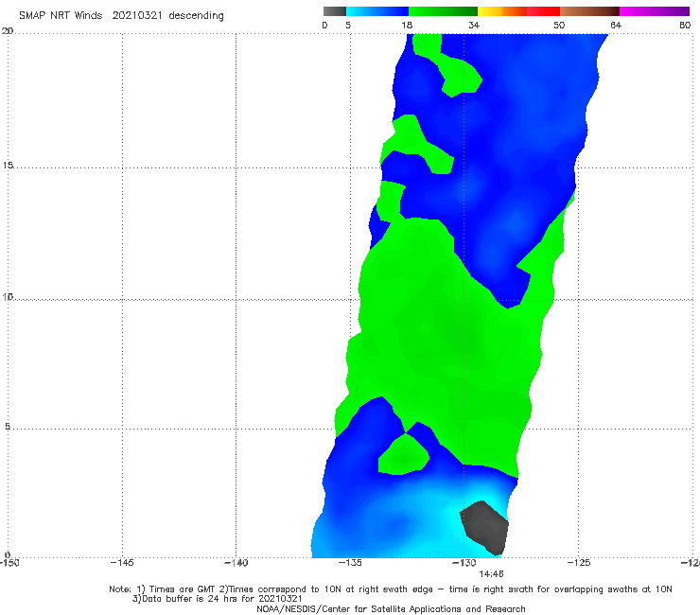The image size is (700, 615).
Task: Select the magenta segment of the color bar
Action: coord(655,11)
